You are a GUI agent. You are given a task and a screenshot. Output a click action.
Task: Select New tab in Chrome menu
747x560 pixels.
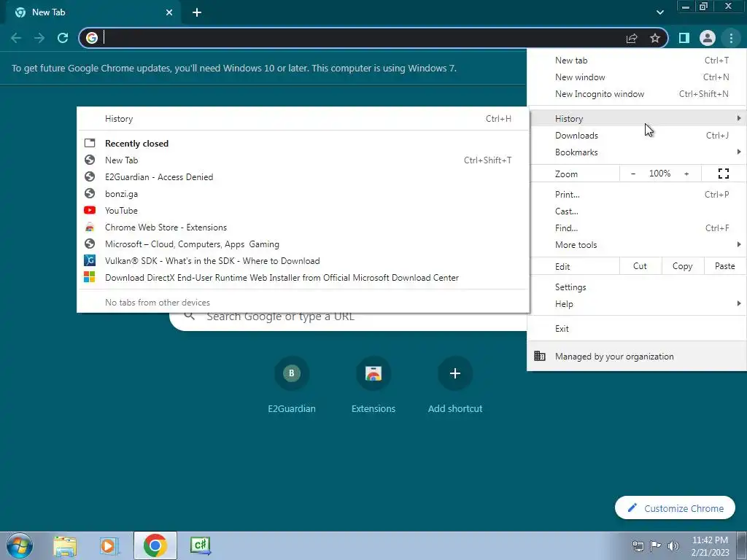pyautogui.click(x=636, y=61)
